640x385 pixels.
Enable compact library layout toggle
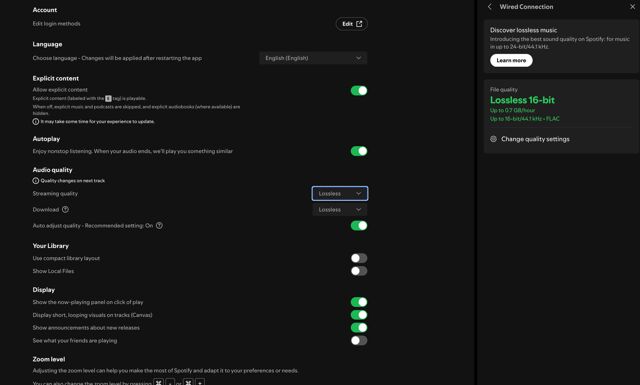pos(359,258)
